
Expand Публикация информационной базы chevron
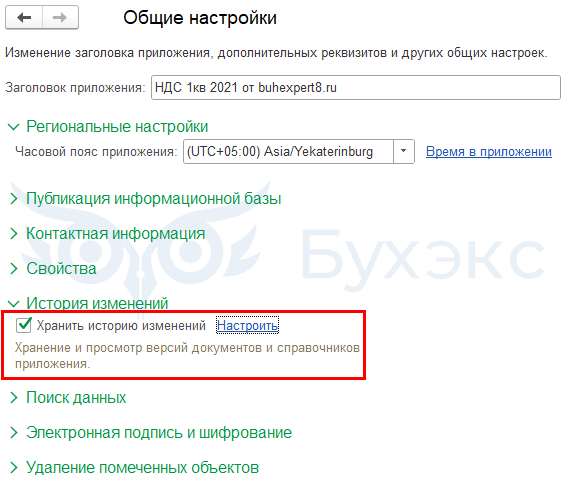[x=14, y=198]
